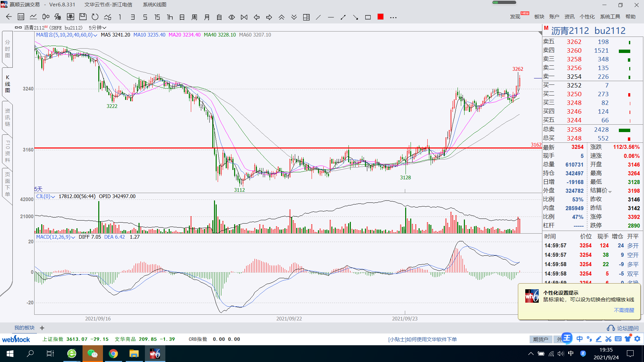Image resolution: width=644 pixels, height=362 pixels.
Task: Toggle the 期货户 account button
Action: click(x=540, y=339)
